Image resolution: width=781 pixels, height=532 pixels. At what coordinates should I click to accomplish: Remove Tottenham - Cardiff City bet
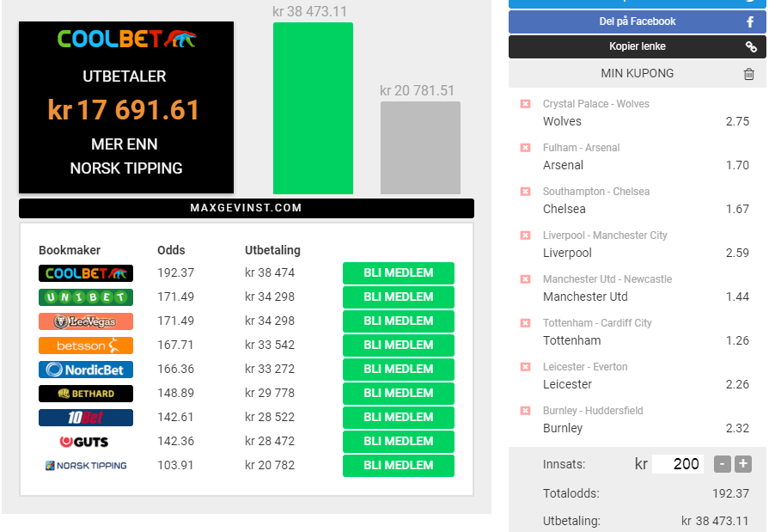[525, 323]
